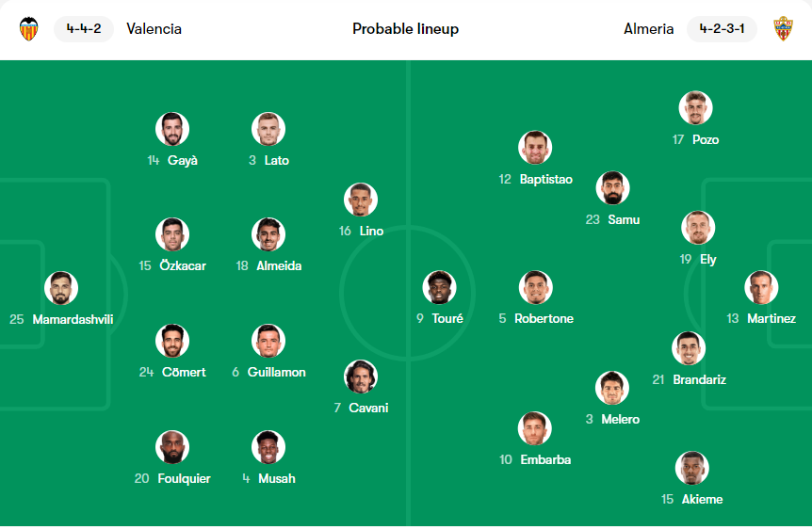Open Lino's player photo

pyautogui.click(x=361, y=200)
